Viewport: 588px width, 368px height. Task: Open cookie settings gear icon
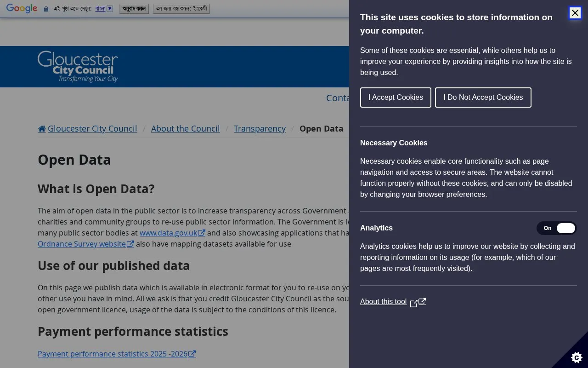point(577,357)
